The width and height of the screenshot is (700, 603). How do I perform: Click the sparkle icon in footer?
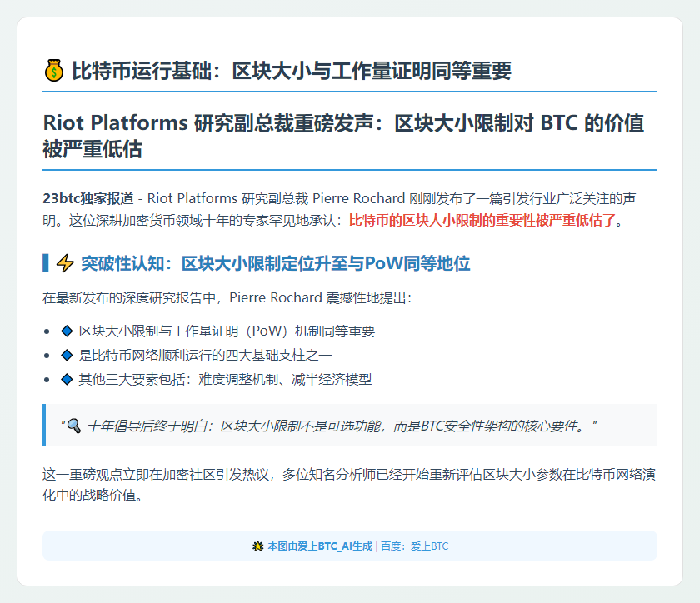tap(257, 546)
